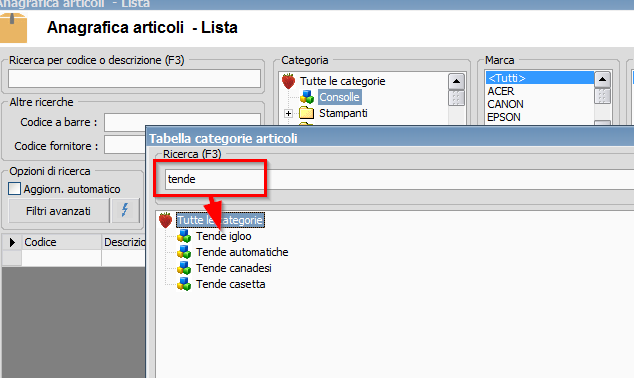Expand the Stampanti category node

pos(288,114)
